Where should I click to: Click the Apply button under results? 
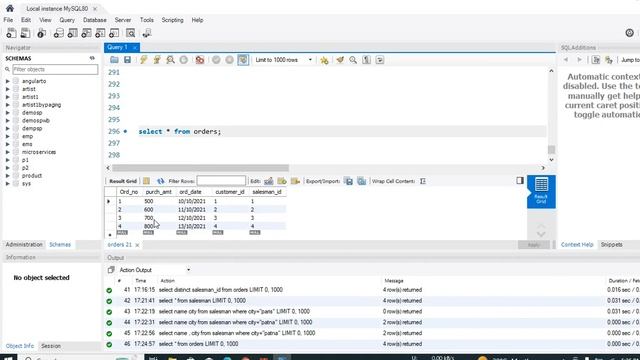click(533, 245)
